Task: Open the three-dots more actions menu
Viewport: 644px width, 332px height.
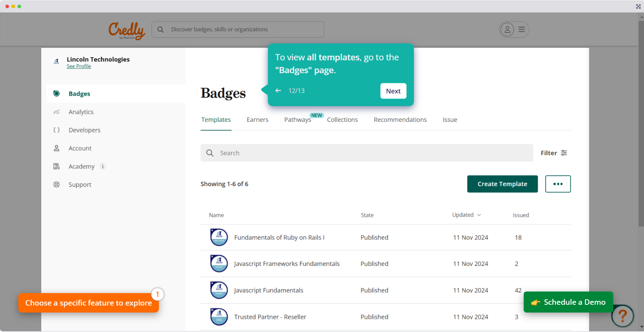Action: pyautogui.click(x=558, y=184)
